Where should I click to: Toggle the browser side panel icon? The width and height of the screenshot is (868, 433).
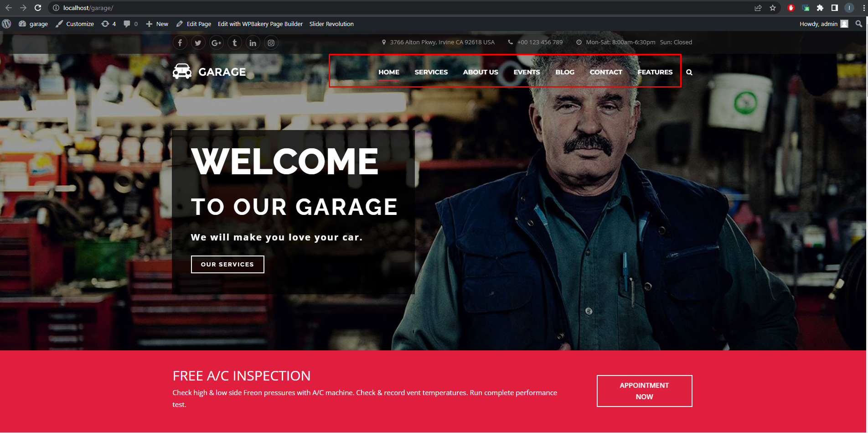coord(835,8)
